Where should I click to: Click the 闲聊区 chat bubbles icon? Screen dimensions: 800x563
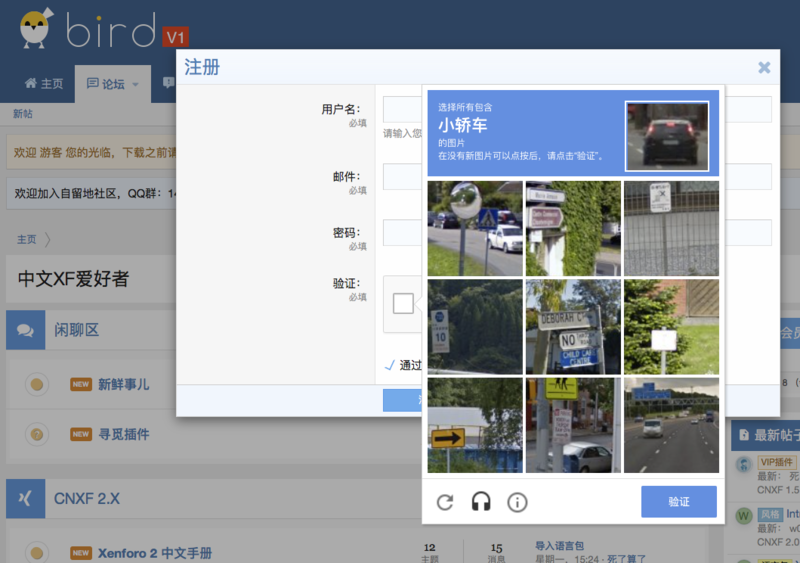click(x=26, y=330)
